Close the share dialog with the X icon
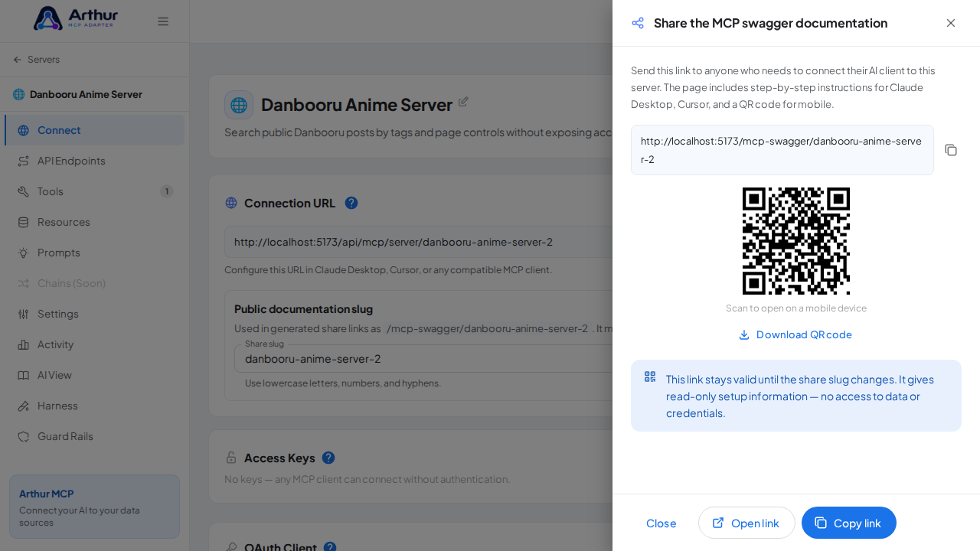 951,23
